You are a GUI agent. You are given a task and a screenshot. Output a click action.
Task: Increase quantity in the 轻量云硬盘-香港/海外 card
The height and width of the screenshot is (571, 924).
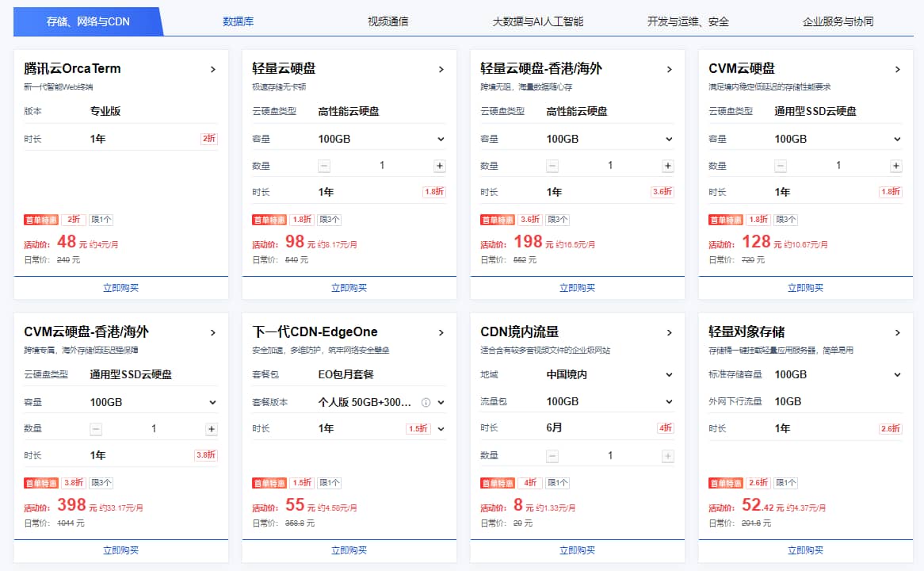click(x=668, y=166)
